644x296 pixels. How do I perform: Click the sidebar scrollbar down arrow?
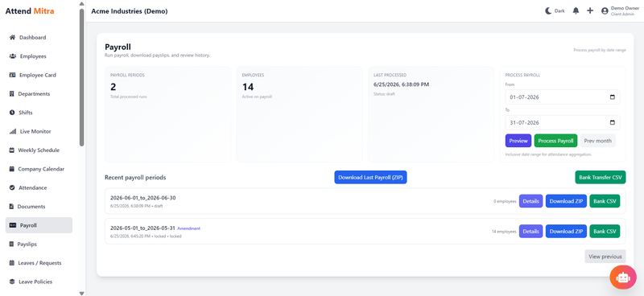click(x=82, y=293)
